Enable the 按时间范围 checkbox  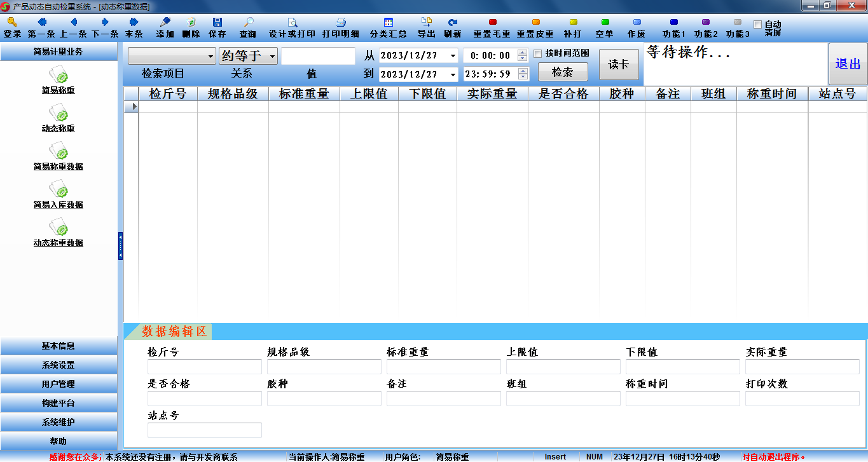pos(538,53)
